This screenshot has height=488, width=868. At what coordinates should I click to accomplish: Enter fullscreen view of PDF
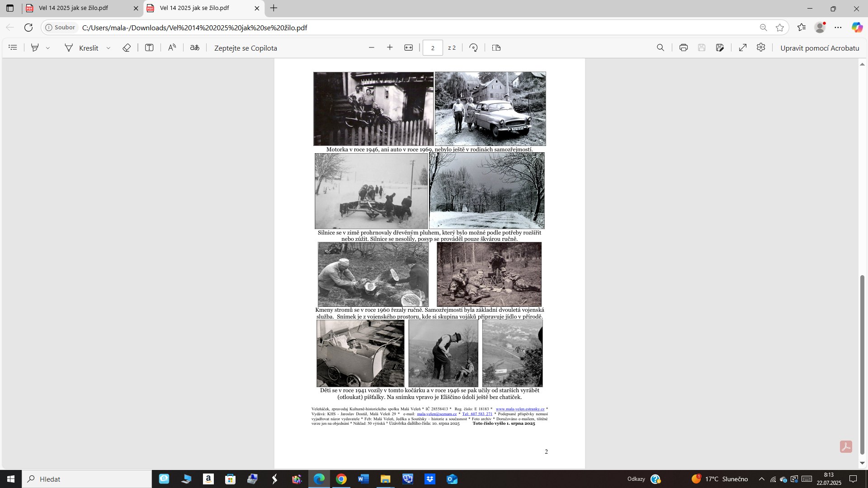(x=743, y=47)
